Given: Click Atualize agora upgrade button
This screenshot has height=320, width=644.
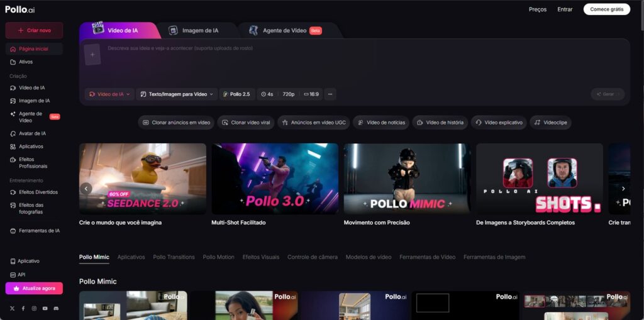Looking at the screenshot, I should pyautogui.click(x=34, y=289).
